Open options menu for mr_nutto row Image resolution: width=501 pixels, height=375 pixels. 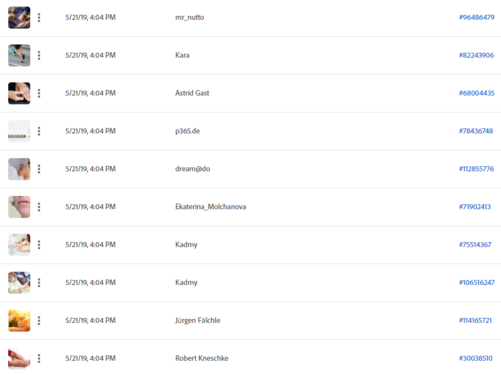[39, 17]
